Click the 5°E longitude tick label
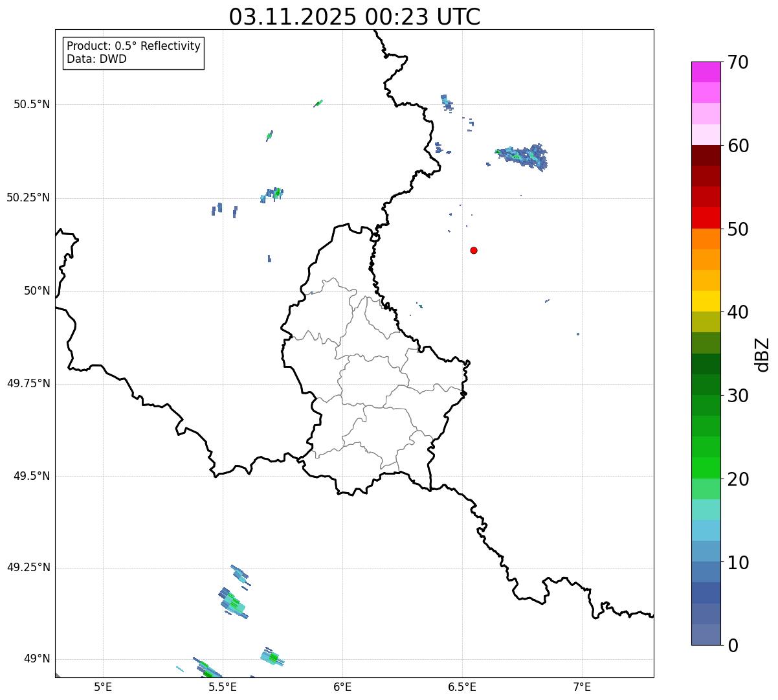778x700 pixels. coord(103,686)
